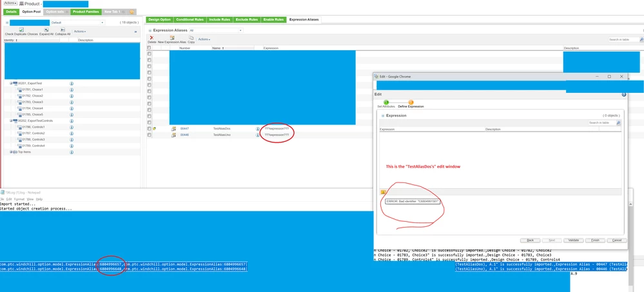The width and height of the screenshot is (644, 292).
Task: Click the Delete icon in Expression Aliases toolbar
Action: (151, 38)
